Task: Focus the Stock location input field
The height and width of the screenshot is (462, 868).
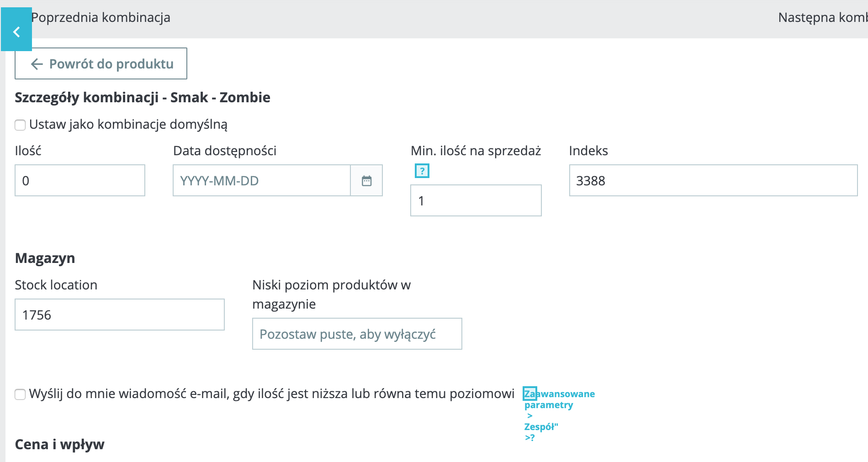Action: [119, 315]
